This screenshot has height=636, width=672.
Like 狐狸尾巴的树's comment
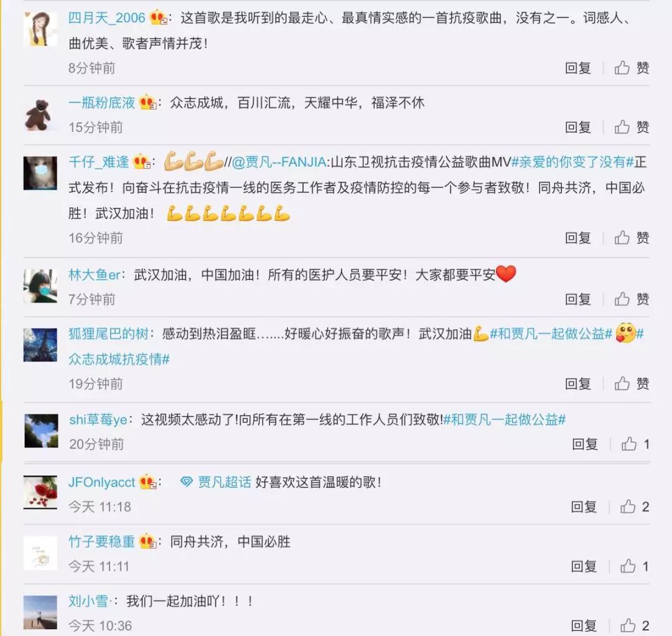click(632, 383)
